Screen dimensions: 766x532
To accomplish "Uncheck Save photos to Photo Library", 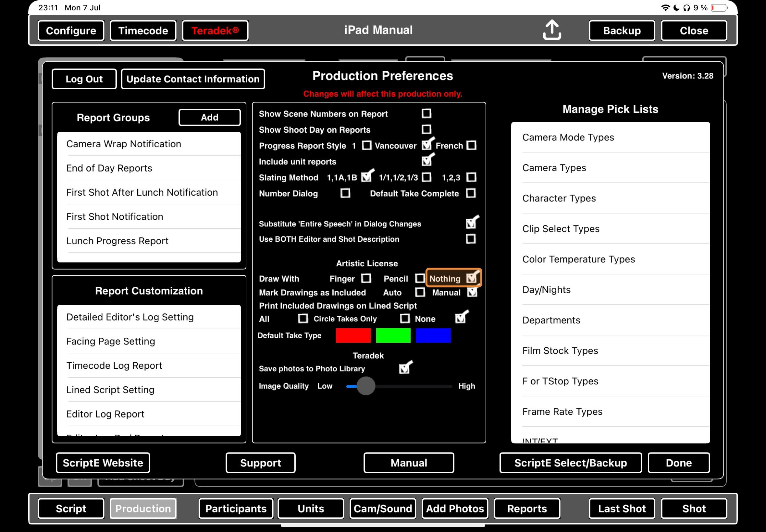I will click(x=404, y=368).
